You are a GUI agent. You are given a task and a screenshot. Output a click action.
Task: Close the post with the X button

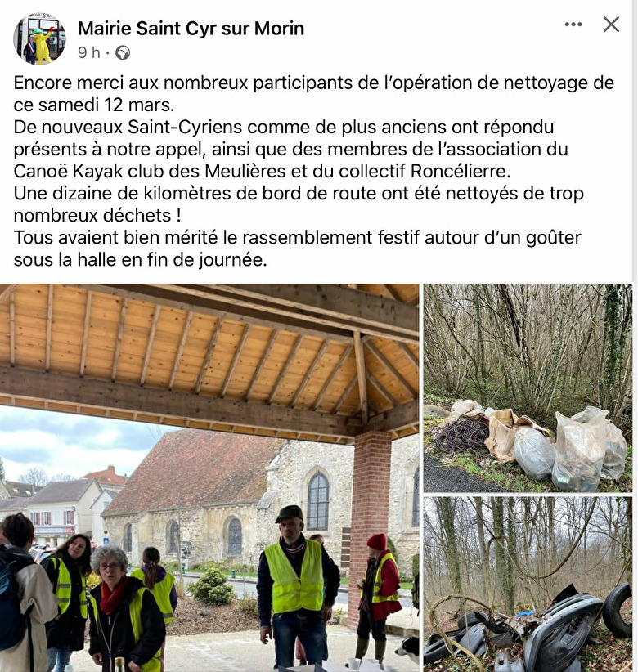[x=611, y=25]
